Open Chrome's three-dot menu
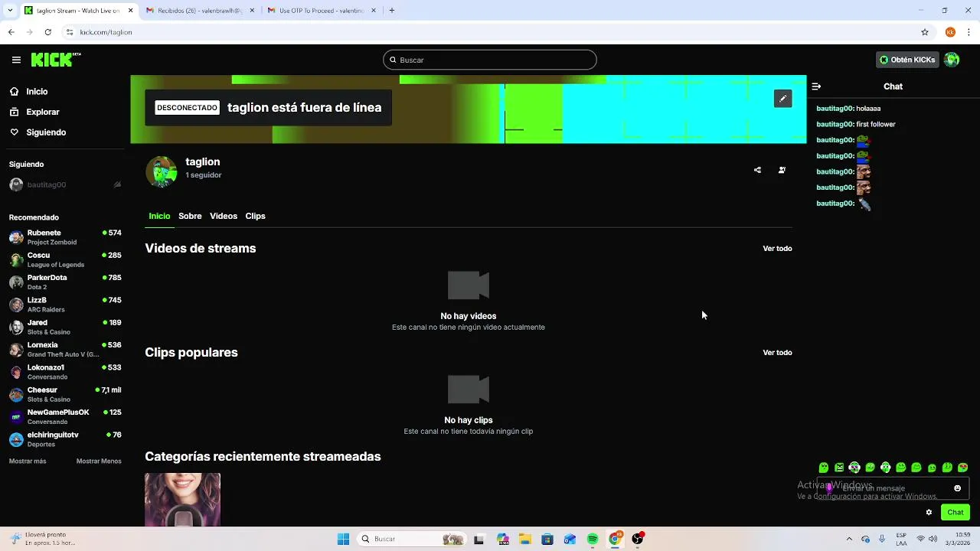Screen dimensions: 980x551 tap(969, 32)
